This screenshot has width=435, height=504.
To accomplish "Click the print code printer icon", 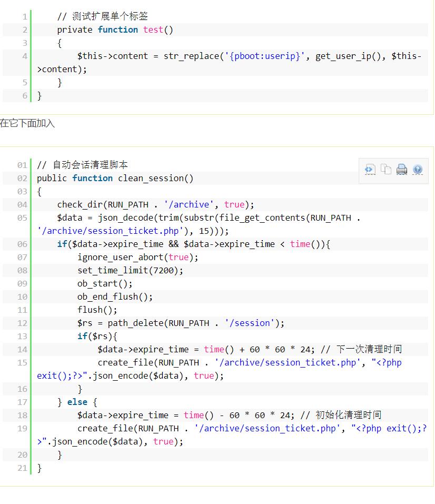I will 402,170.
